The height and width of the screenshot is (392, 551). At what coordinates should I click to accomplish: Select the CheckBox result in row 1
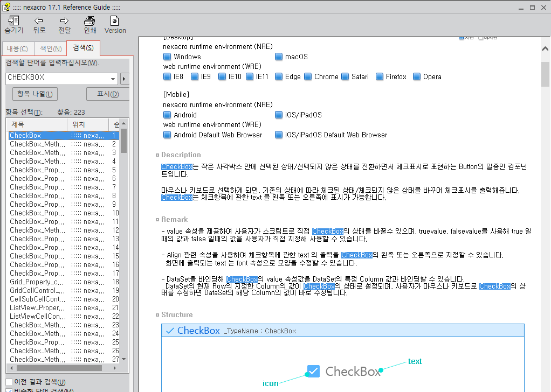pyautogui.click(x=64, y=136)
